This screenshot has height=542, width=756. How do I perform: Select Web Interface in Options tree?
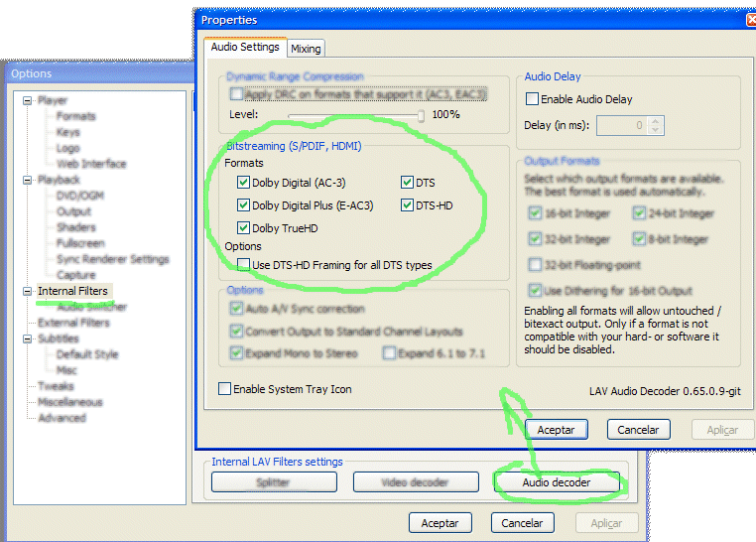[91, 164]
